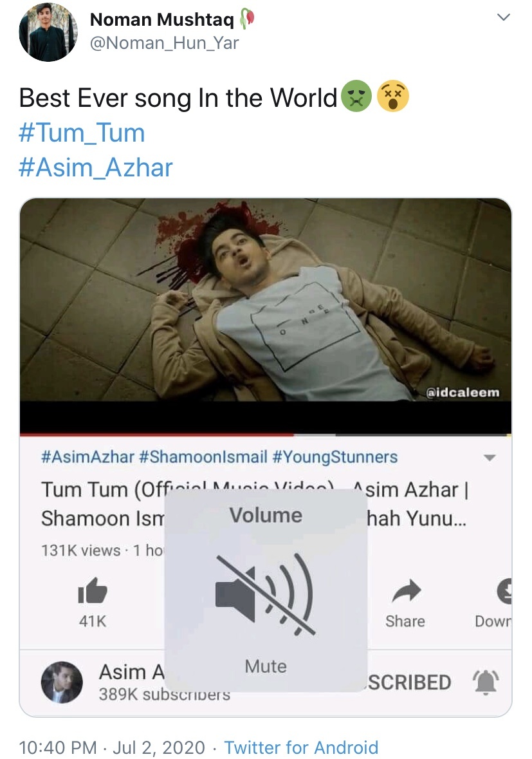Open the Twitter for Android source link
532x759 pixels.
click(x=301, y=747)
